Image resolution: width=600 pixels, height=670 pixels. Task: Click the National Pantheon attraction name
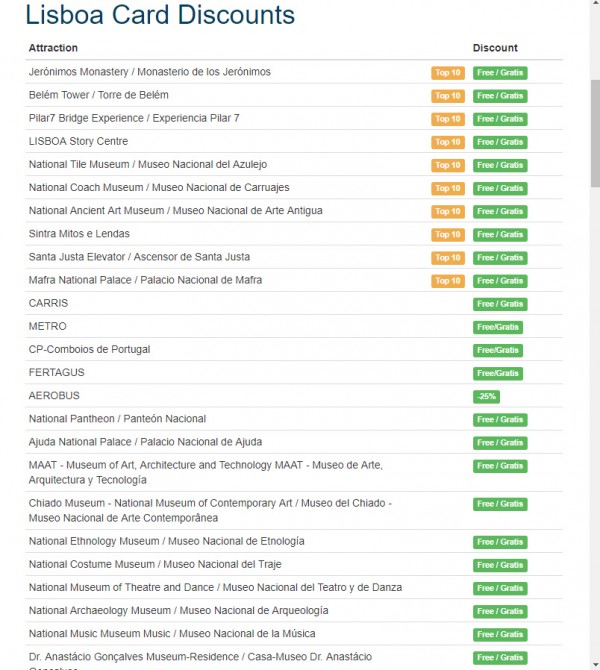tap(117, 419)
